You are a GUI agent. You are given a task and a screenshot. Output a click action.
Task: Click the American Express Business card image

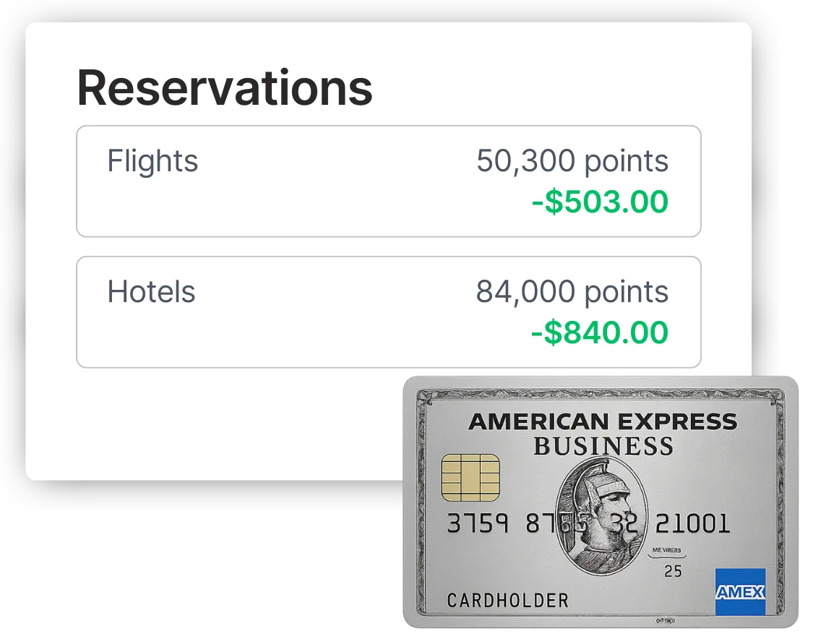pos(601,502)
